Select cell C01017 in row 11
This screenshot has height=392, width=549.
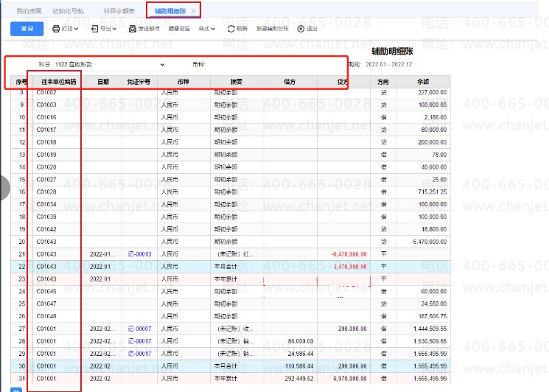click(x=46, y=130)
